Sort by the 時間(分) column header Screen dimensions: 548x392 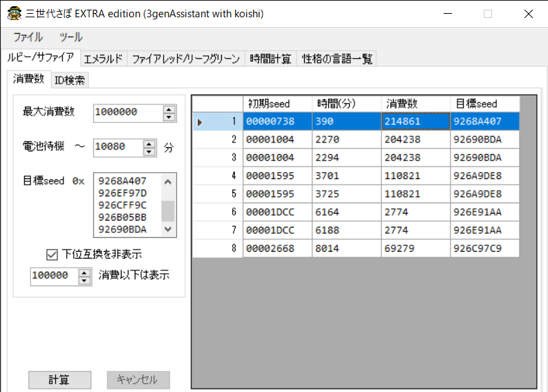(346, 104)
